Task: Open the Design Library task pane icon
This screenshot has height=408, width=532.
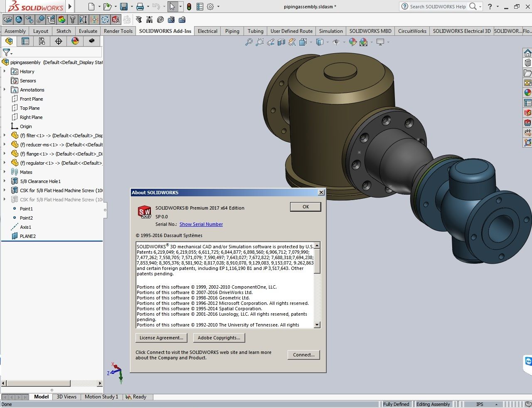Action: tap(527, 63)
